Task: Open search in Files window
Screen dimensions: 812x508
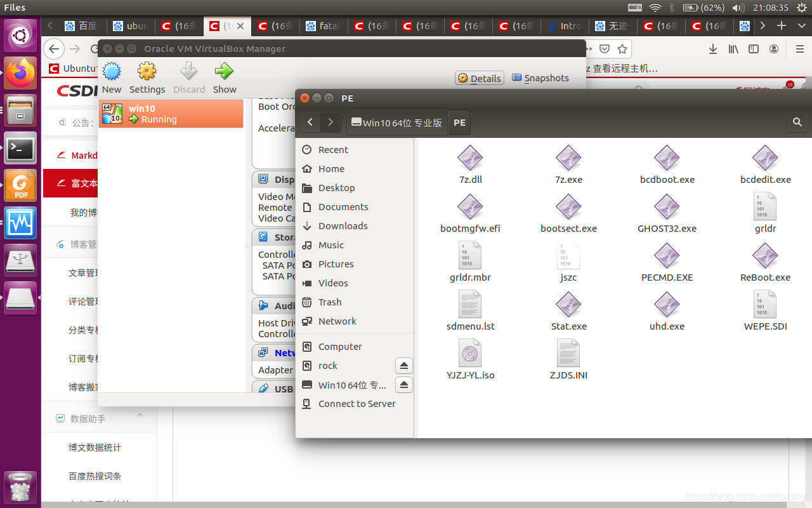Action: coord(797,123)
